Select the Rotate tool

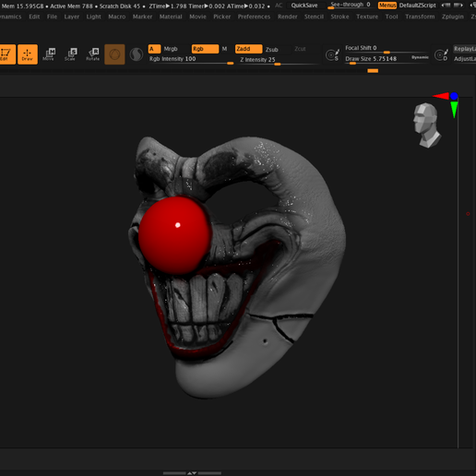click(x=93, y=54)
